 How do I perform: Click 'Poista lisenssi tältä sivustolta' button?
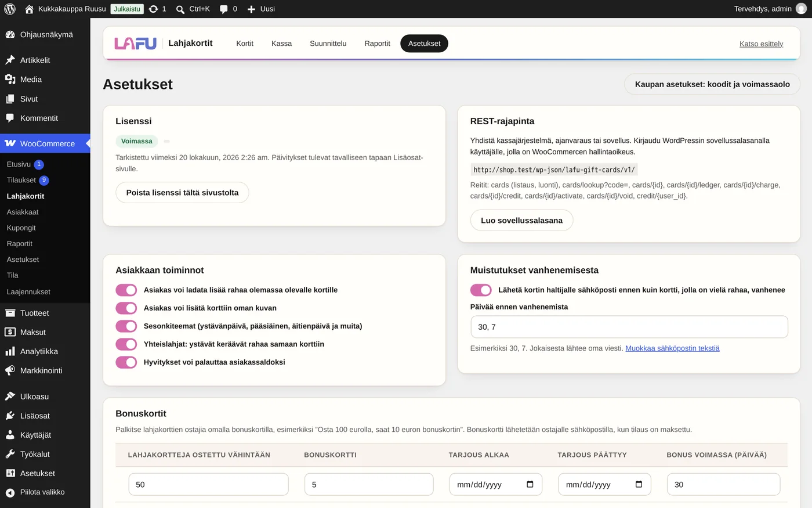point(182,193)
